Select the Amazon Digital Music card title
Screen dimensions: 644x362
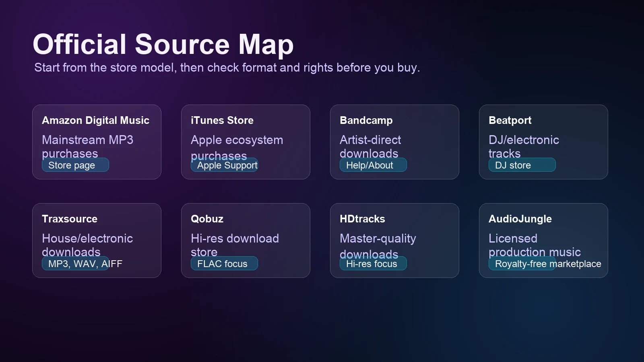coord(95,120)
